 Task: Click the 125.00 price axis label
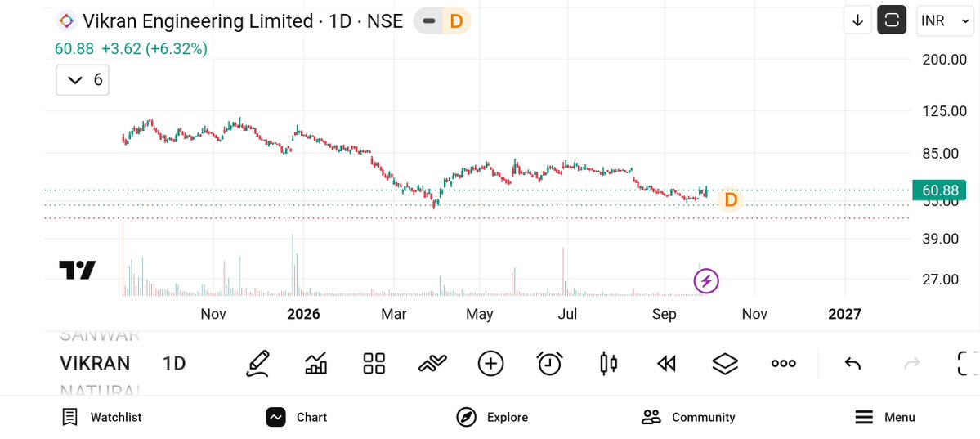click(944, 111)
